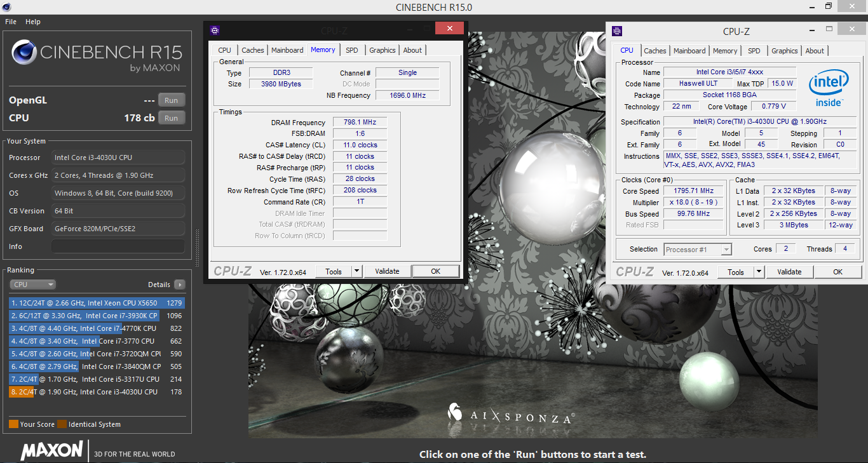Open Memory tab in right CPU-Z window
Screen dimensions: 868x463
725,51
